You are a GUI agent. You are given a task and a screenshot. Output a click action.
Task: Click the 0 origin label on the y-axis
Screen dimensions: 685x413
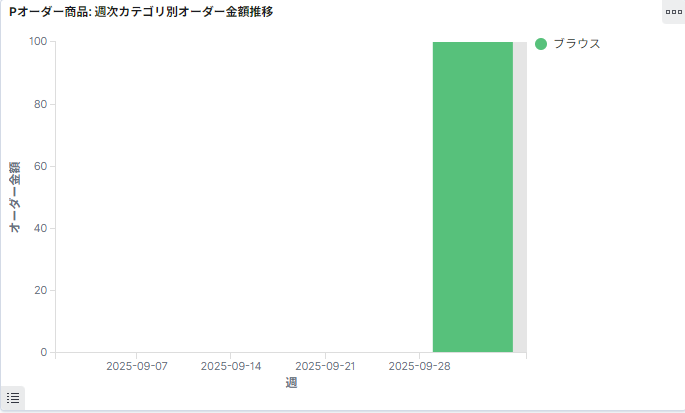44,352
